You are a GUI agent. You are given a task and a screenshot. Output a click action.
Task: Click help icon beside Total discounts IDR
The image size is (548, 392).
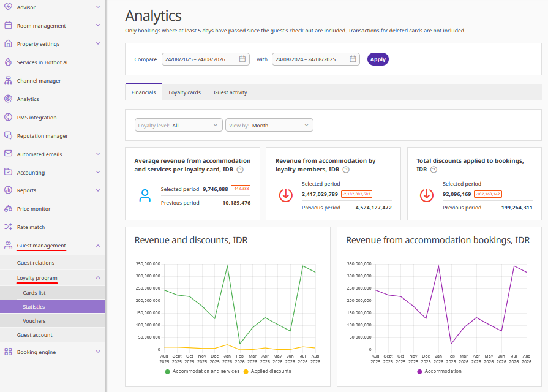pyautogui.click(x=434, y=170)
